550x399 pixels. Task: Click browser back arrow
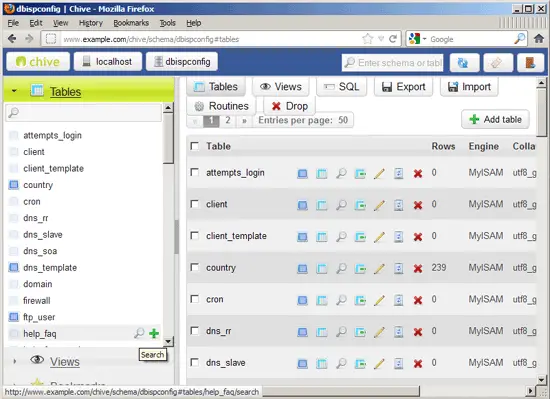pyautogui.click(x=12, y=39)
